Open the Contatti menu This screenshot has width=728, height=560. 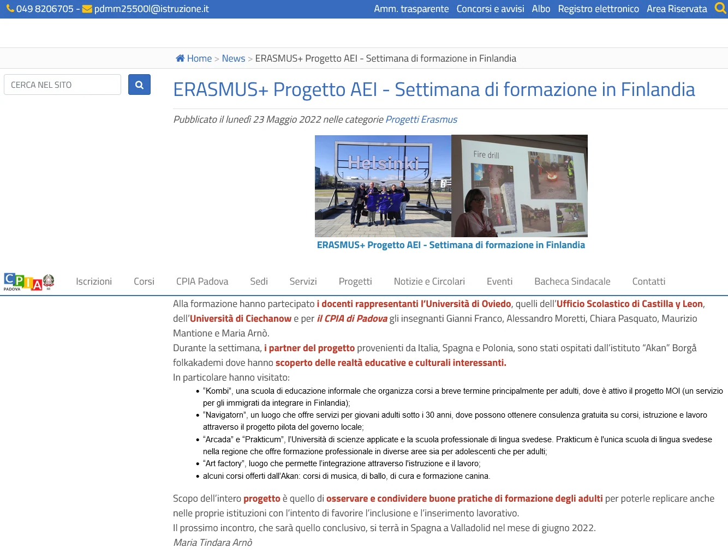tap(648, 281)
